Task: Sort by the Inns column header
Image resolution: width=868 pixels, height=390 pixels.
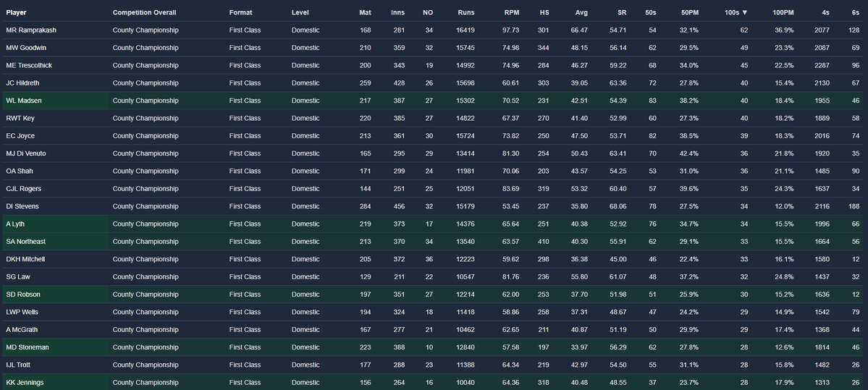Action: 397,12
